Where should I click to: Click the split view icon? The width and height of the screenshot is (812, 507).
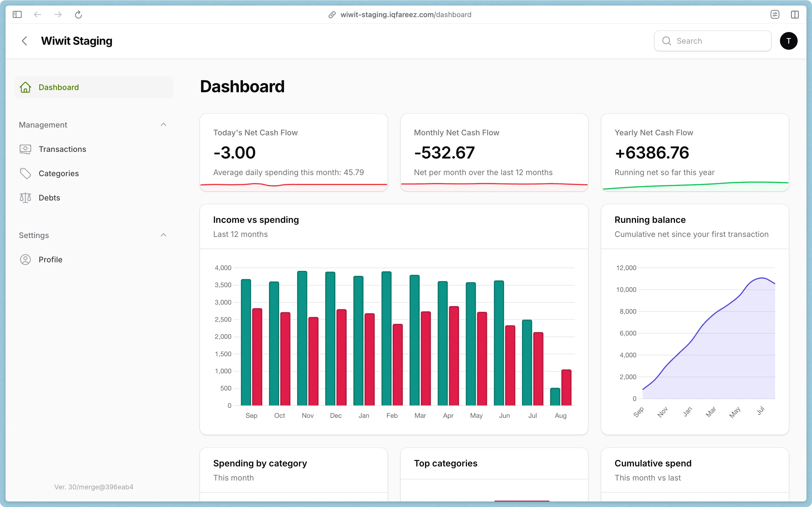click(x=795, y=14)
